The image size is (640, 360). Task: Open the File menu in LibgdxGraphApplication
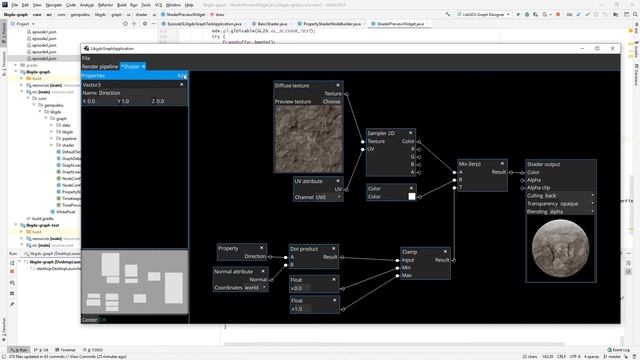pyautogui.click(x=86, y=58)
